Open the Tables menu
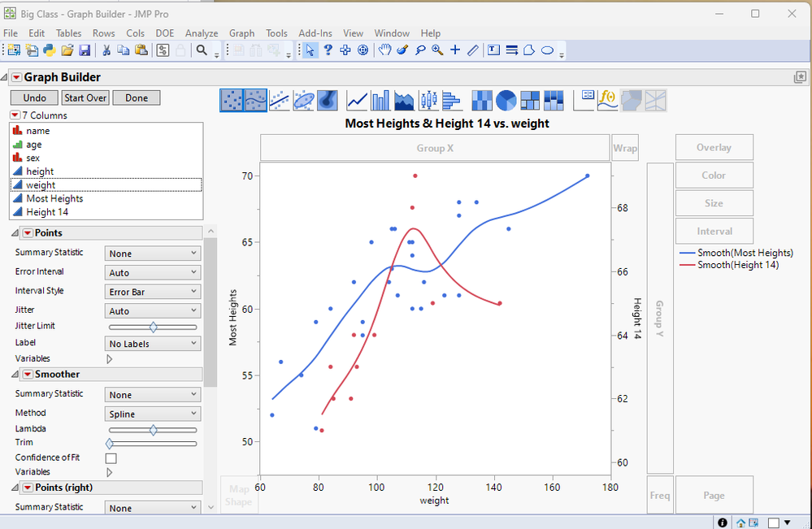This screenshot has height=529, width=812. tap(69, 33)
